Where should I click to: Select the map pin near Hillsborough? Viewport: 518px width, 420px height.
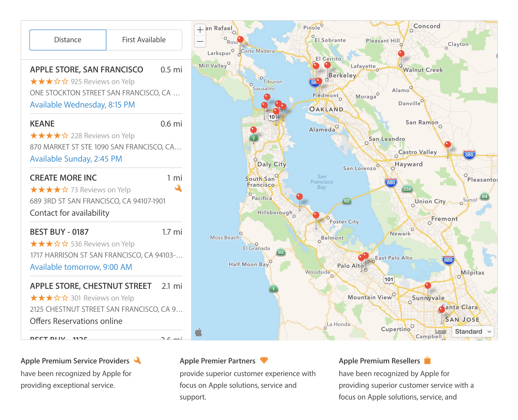pyautogui.click(x=299, y=197)
